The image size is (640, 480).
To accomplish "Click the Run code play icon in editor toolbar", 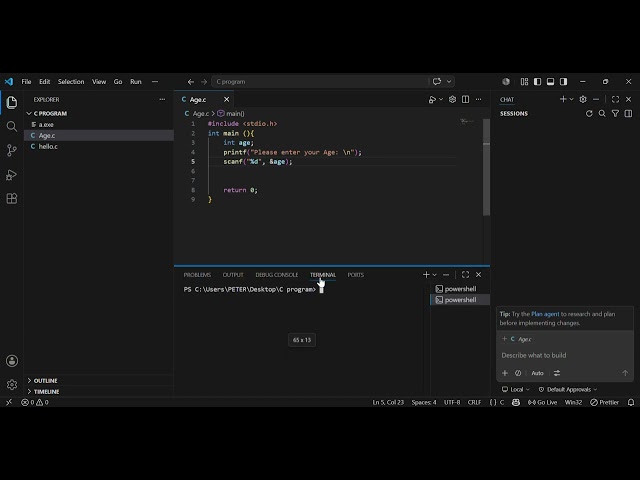I will [x=432, y=100].
